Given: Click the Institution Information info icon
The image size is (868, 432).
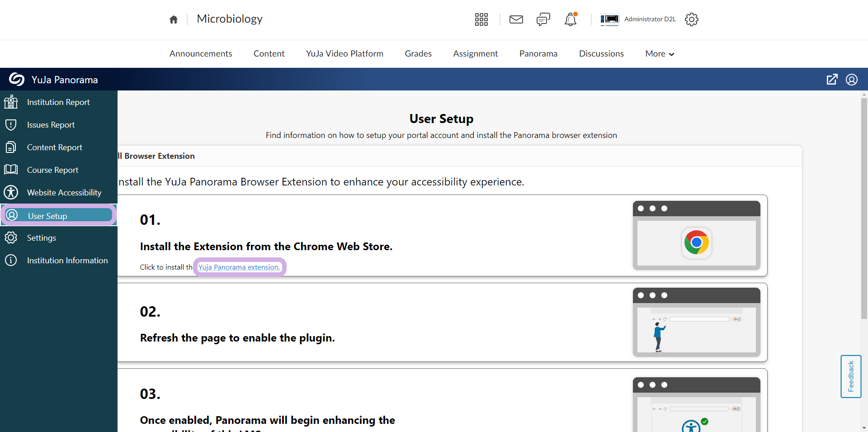Looking at the screenshot, I should pos(11,260).
